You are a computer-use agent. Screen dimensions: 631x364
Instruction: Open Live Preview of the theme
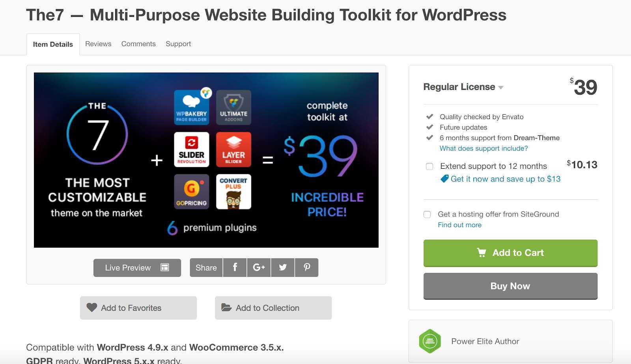(x=137, y=267)
